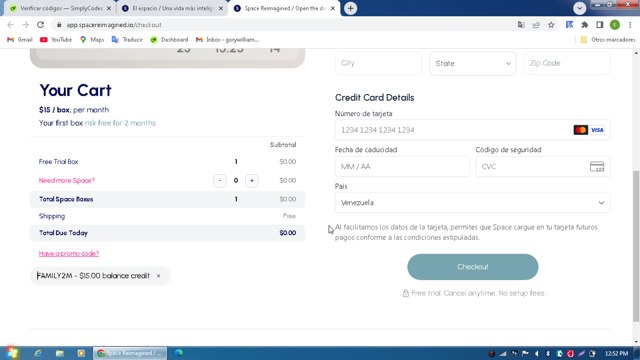This screenshot has height=360, width=640.
Task: Click the Free Trial Box row label
Action: [x=58, y=162]
